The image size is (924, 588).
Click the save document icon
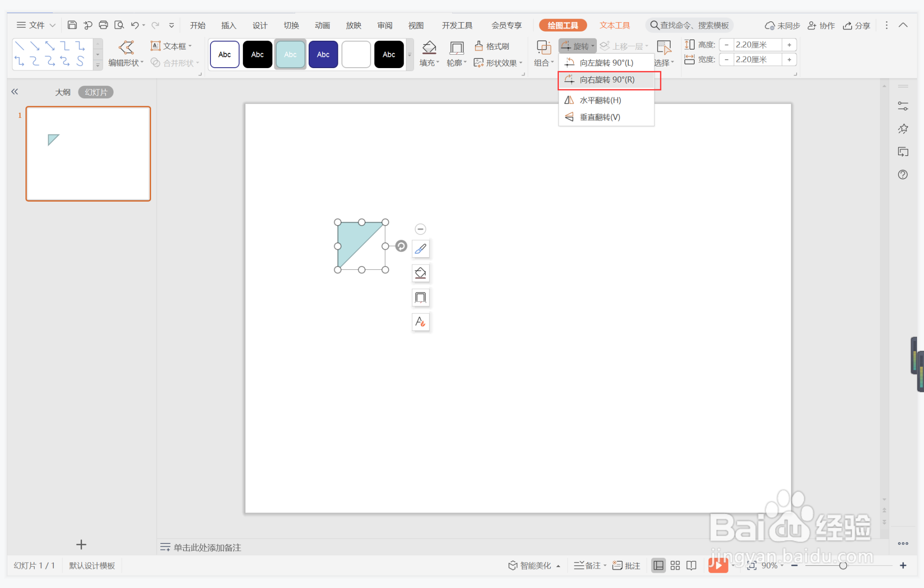pyautogui.click(x=72, y=25)
